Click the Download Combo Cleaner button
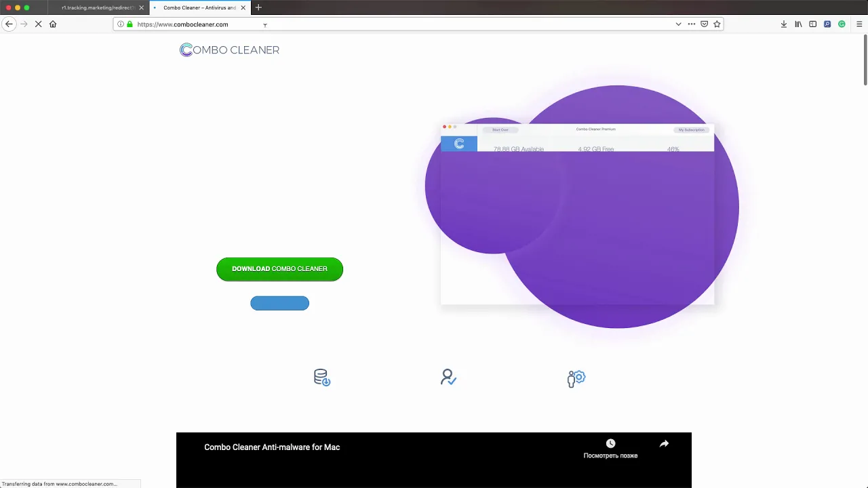The width and height of the screenshot is (868, 488). click(x=279, y=269)
